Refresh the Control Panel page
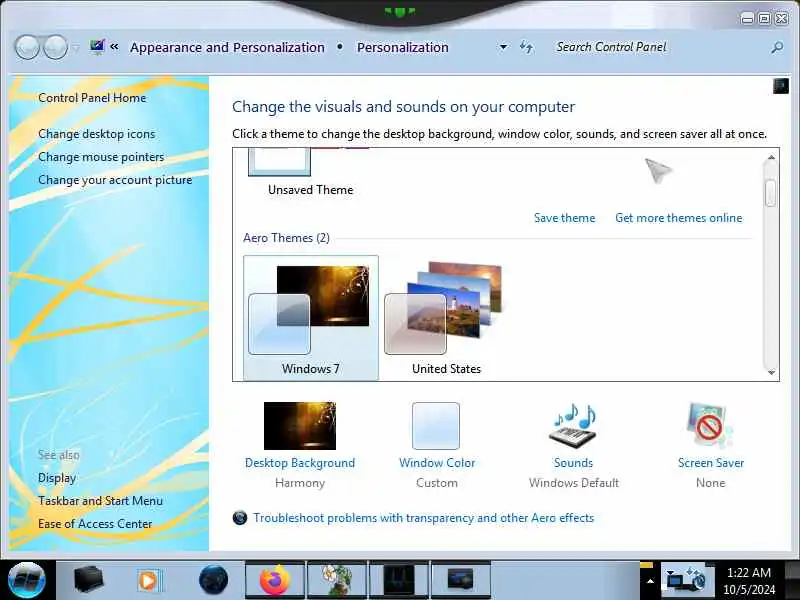 [x=527, y=47]
